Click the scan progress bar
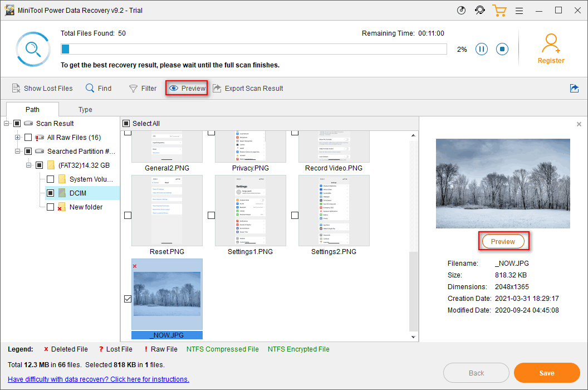This screenshot has width=588, height=390. point(254,49)
